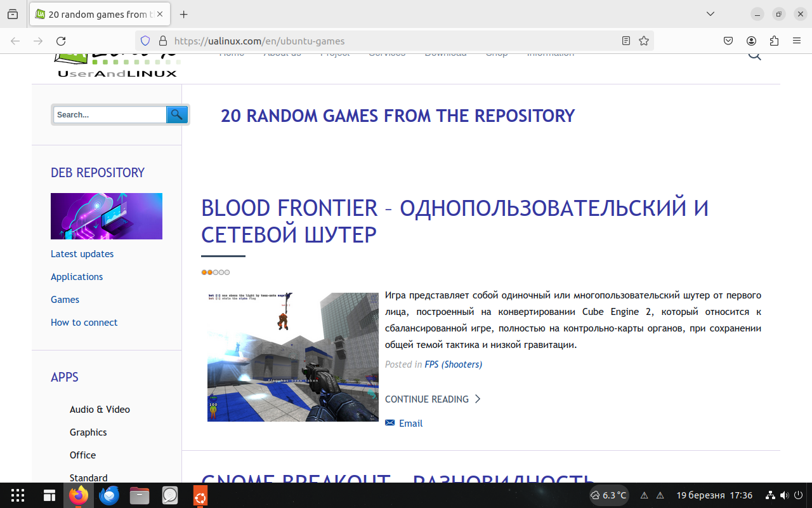Close the '20 random games' tab

159,14
